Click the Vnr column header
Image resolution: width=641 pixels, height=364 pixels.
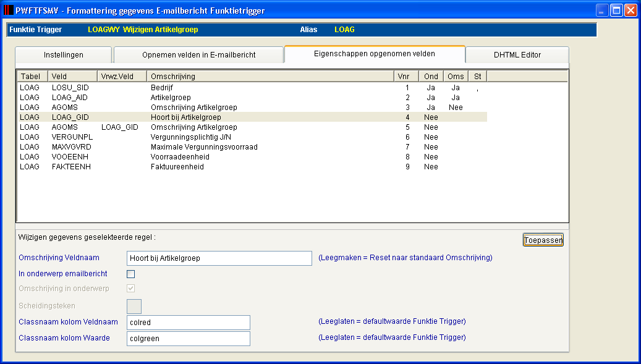coord(406,77)
